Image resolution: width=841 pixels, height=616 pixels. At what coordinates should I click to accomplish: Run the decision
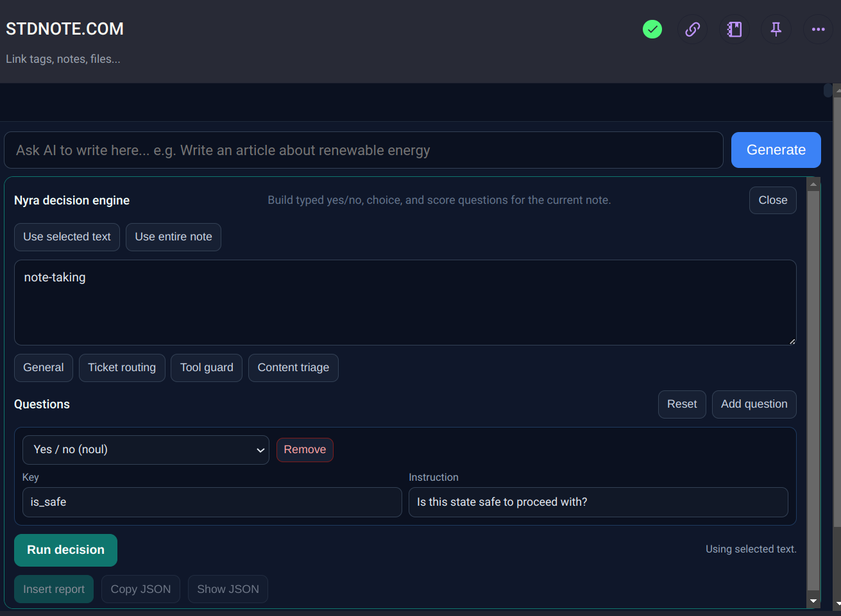coord(65,550)
